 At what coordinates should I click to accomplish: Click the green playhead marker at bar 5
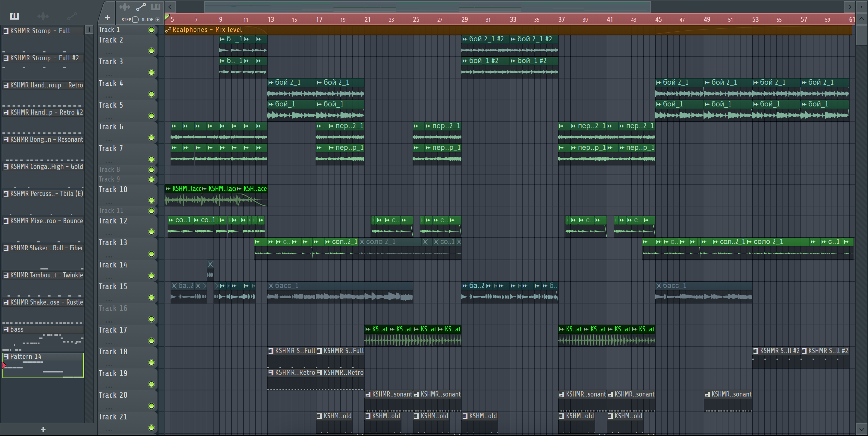[x=166, y=17]
